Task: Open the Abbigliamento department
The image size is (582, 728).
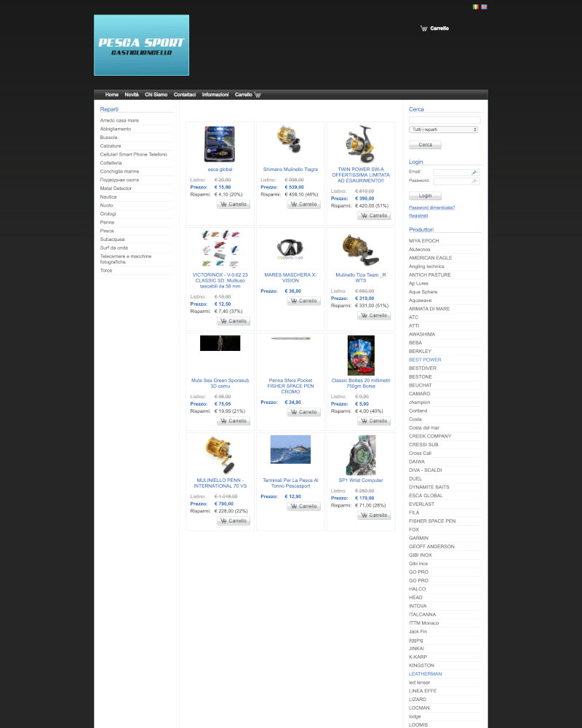Action: click(x=116, y=129)
